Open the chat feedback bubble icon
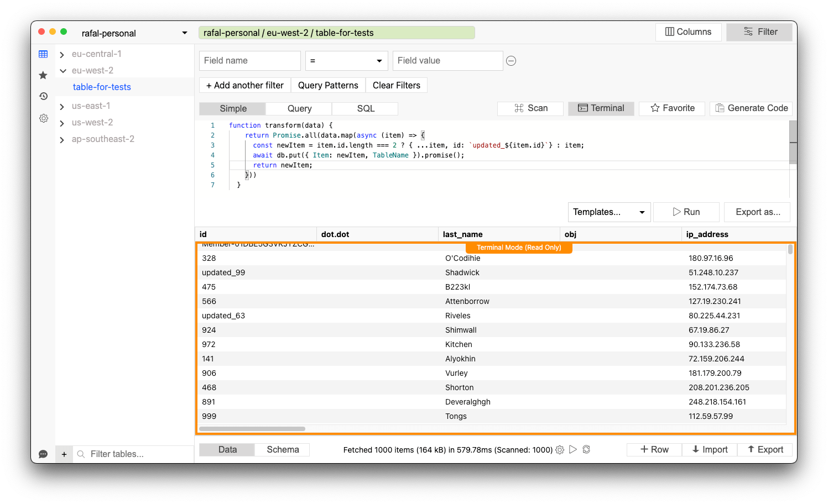The height and width of the screenshot is (504, 828). point(43,454)
